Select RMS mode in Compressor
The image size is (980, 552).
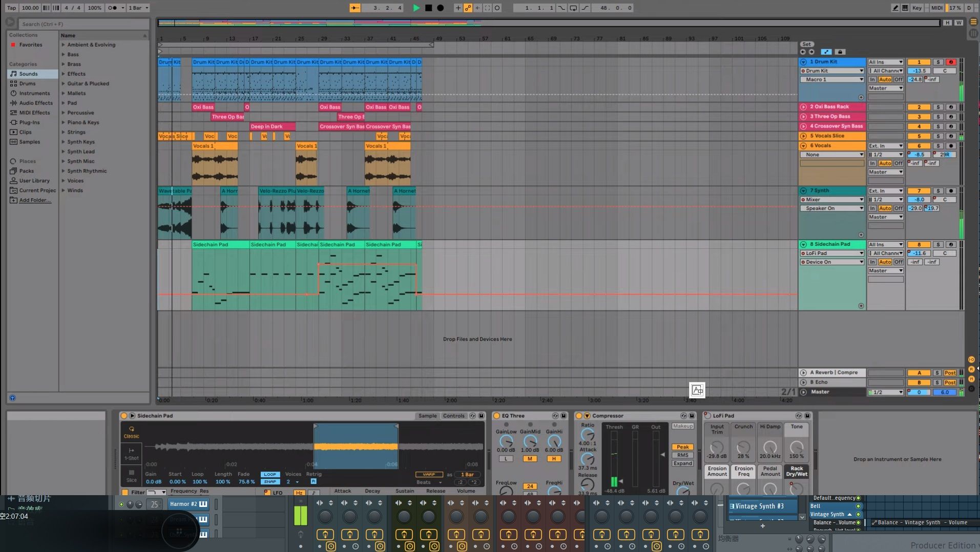click(x=682, y=455)
